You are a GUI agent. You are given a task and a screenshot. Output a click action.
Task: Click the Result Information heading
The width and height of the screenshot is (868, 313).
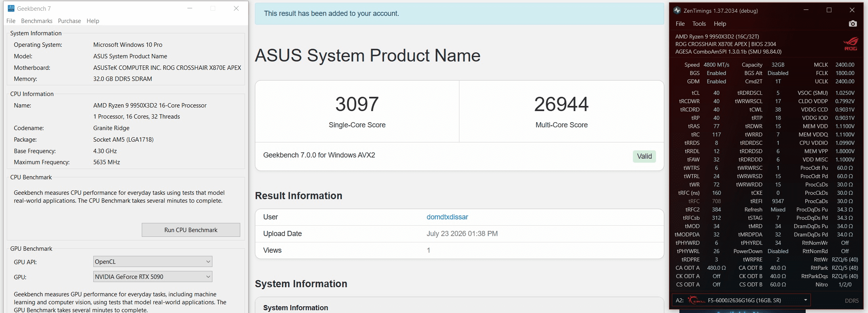coord(299,196)
